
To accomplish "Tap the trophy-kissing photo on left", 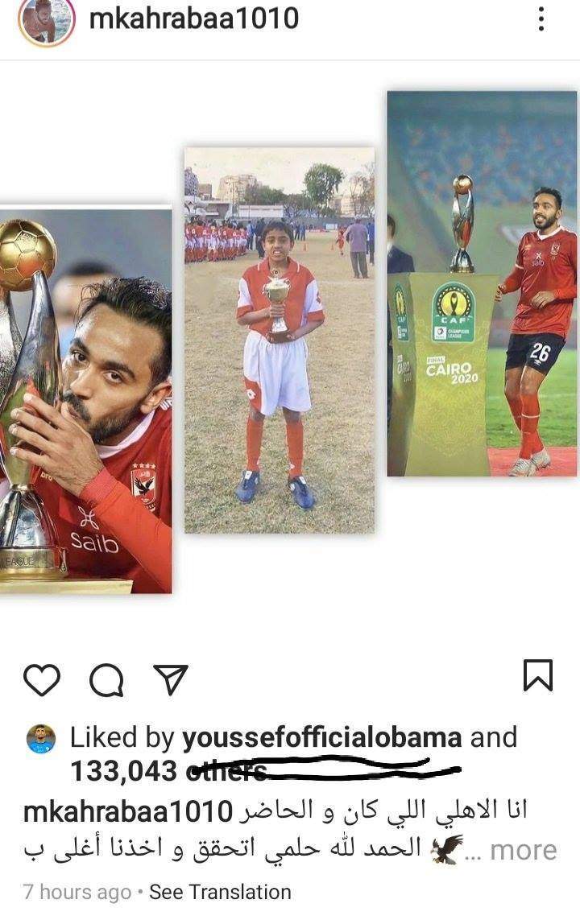I will 85,399.
